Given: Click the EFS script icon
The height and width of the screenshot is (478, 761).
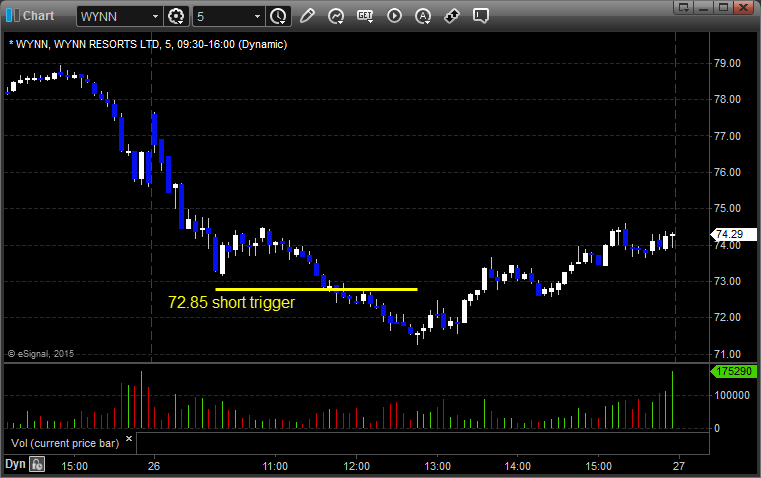Looking at the screenshot, I should 365,16.
